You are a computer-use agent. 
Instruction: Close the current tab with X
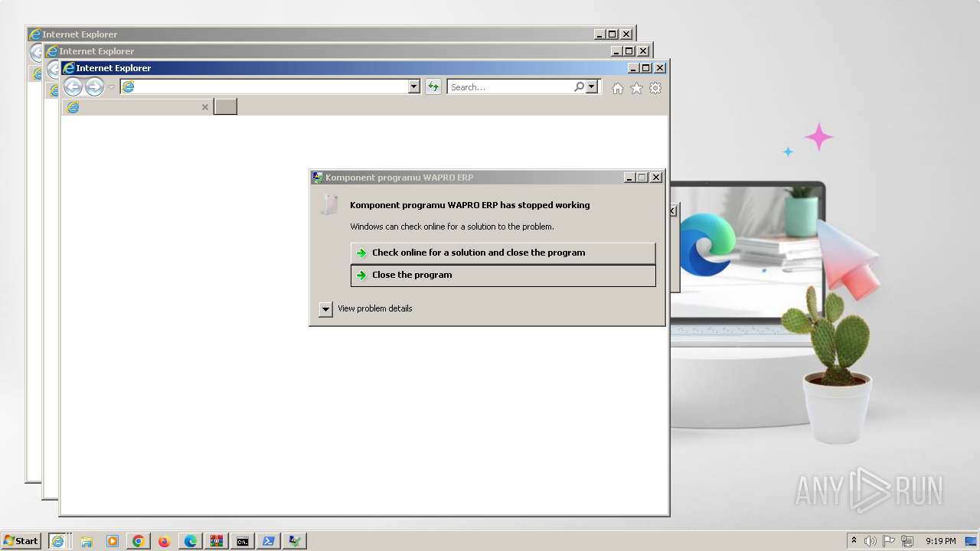[205, 107]
